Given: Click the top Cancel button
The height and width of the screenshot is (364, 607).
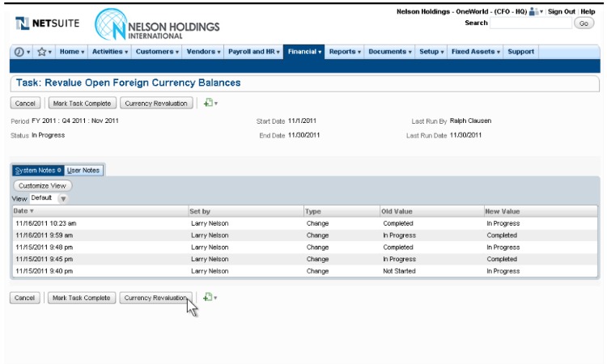Looking at the screenshot, I should pos(25,104).
